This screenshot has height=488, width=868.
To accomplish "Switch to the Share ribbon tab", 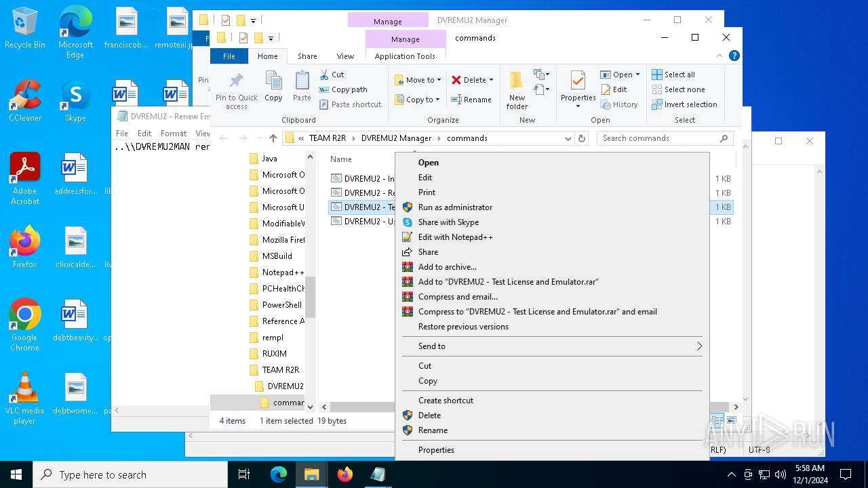I will (x=307, y=56).
